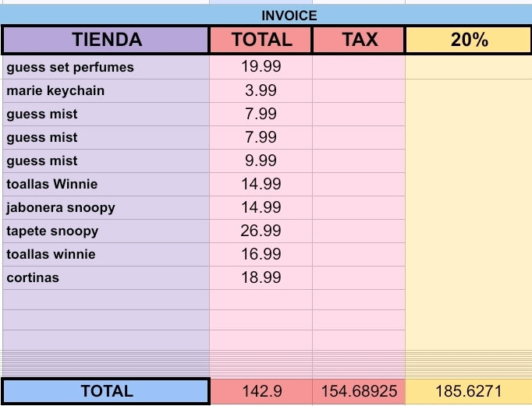The width and height of the screenshot is (532, 406).
Task: Click the TAX column header
Action: pos(359,40)
